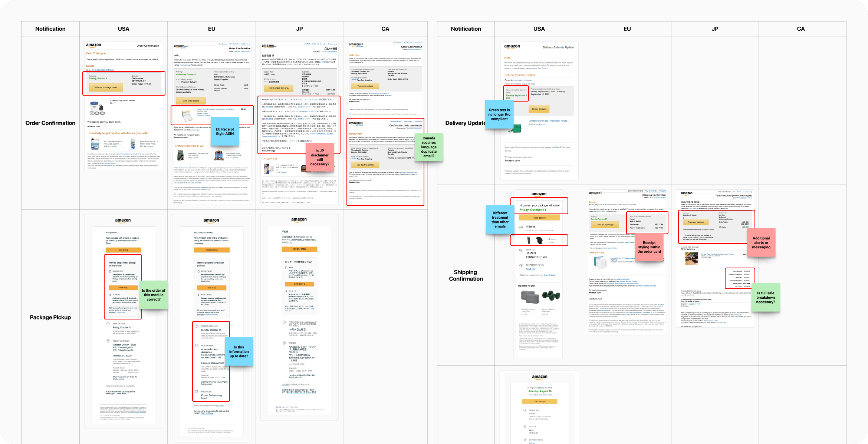Select the green OmieBox Lunch Bag image
The image size is (868, 444).
coord(515,129)
